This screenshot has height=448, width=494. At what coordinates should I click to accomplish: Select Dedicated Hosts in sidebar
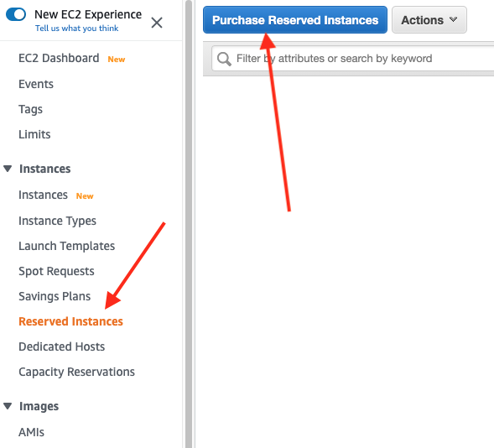62,346
